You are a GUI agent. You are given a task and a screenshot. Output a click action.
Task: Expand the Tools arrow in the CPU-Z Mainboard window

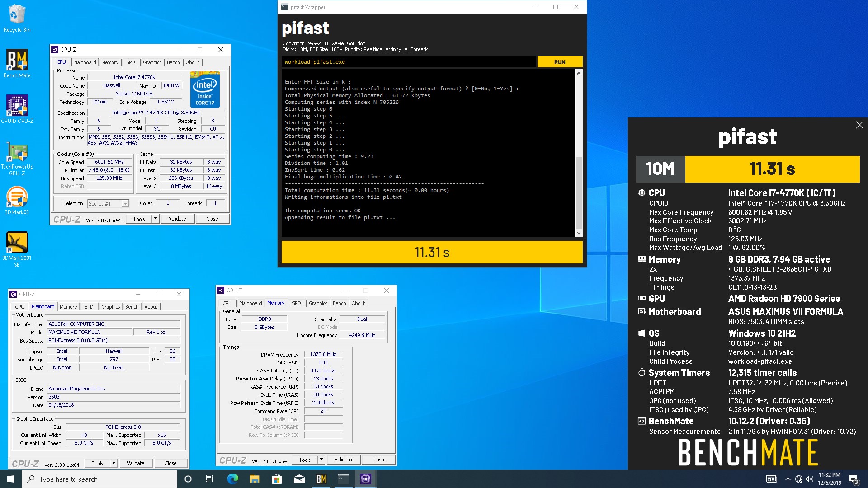click(113, 463)
